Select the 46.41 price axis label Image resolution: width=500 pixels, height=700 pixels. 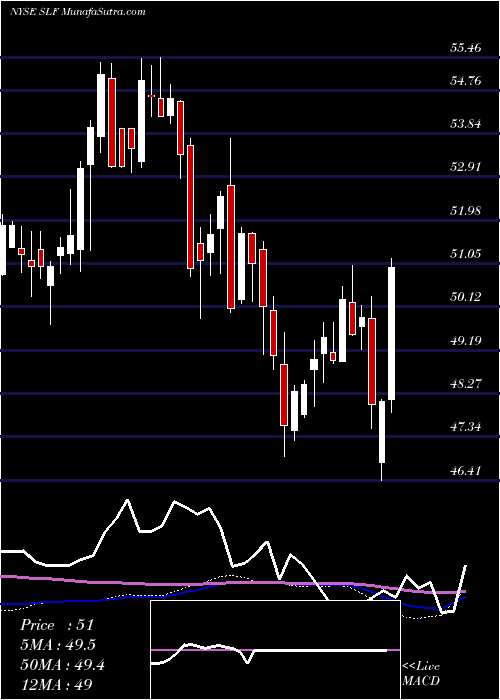click(x=466, y=470)
